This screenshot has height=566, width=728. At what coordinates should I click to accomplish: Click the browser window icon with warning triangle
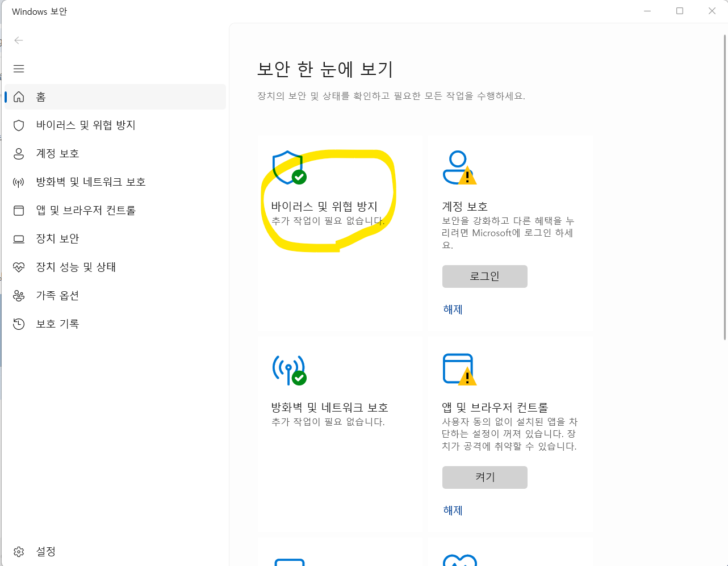coord(459,369)
